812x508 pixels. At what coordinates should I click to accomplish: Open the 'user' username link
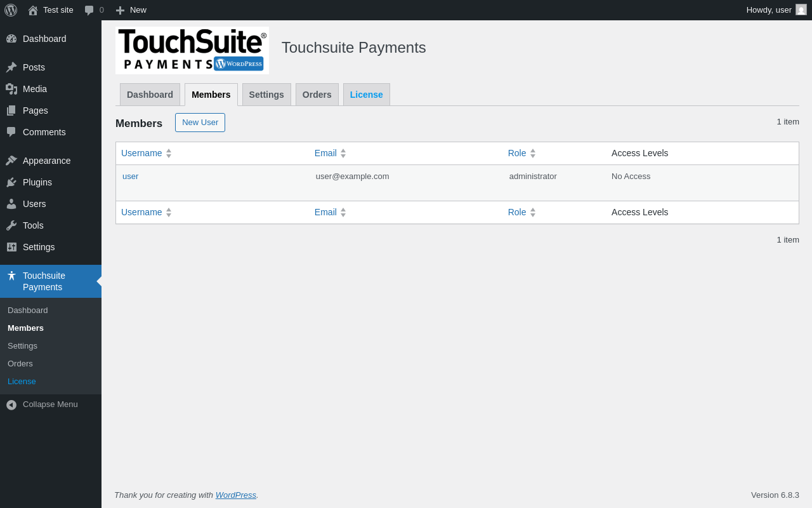coord(130,177)
